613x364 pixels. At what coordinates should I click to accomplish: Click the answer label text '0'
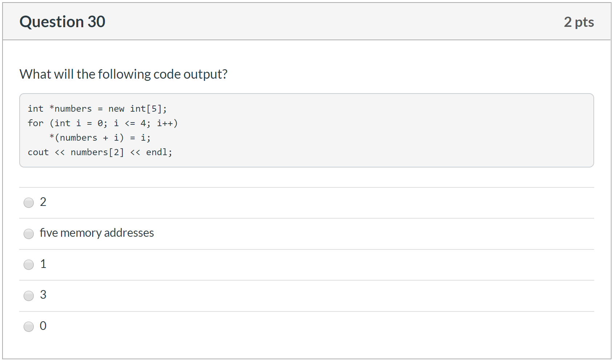point(43,326)
